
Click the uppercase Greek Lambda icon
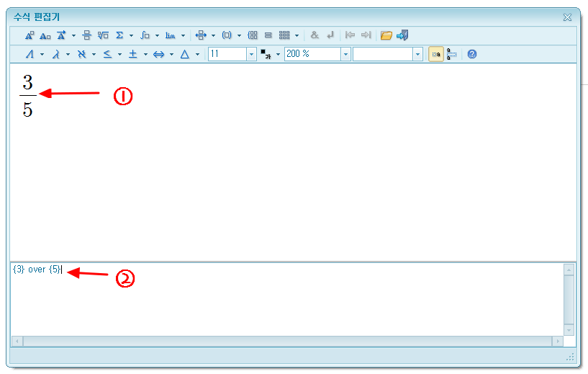click(30, 55)
